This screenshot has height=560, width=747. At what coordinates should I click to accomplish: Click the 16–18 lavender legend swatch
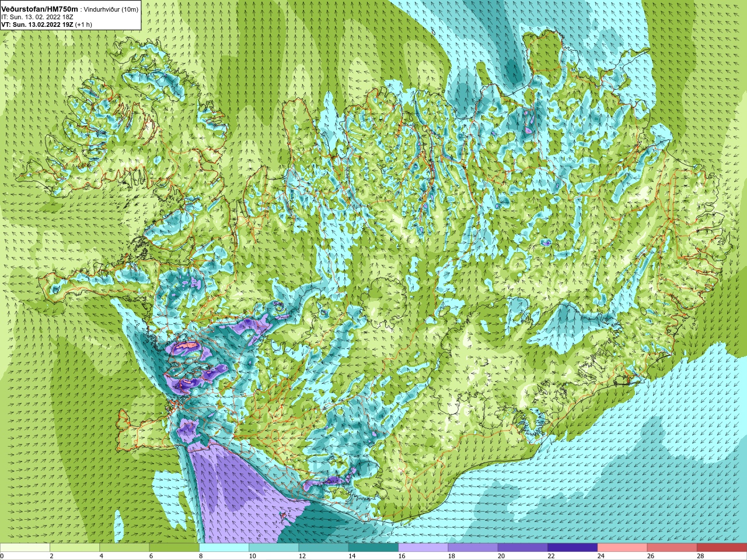tap(423, 548)
